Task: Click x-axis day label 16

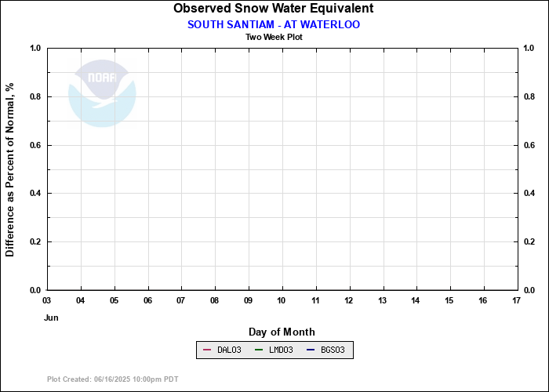Action: (x=483, y=300)
